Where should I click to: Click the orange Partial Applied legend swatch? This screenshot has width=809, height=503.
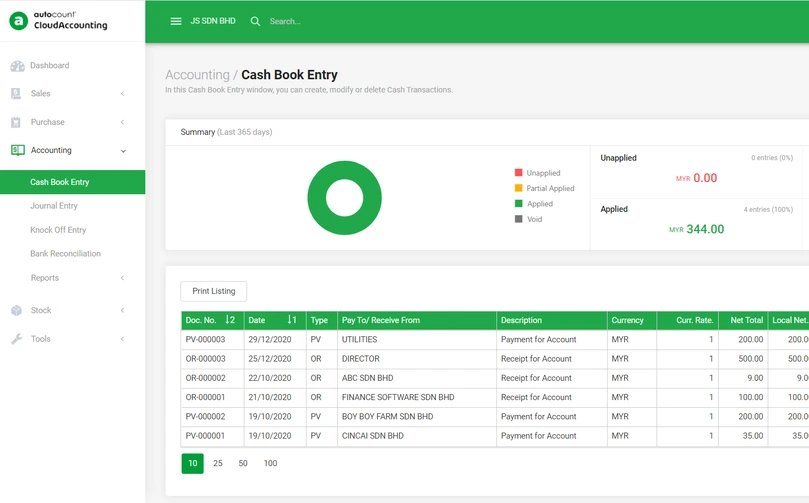[519, 188]
